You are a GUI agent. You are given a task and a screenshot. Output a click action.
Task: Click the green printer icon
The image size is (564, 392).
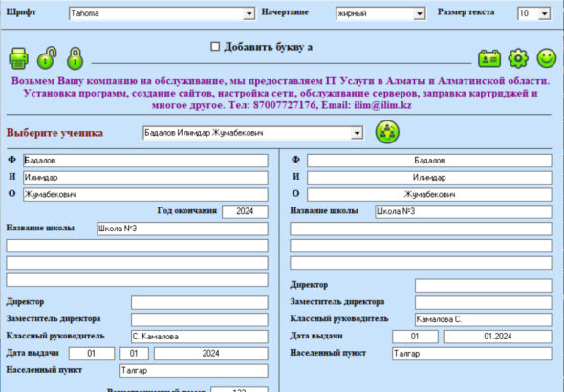(19, 58)
